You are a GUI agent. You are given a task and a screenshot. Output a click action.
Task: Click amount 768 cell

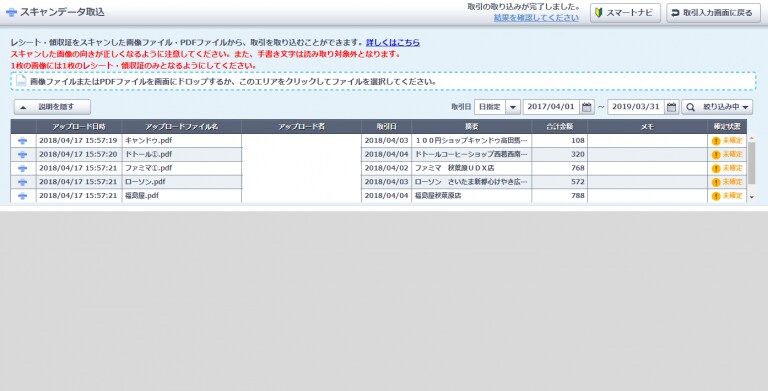559,168
